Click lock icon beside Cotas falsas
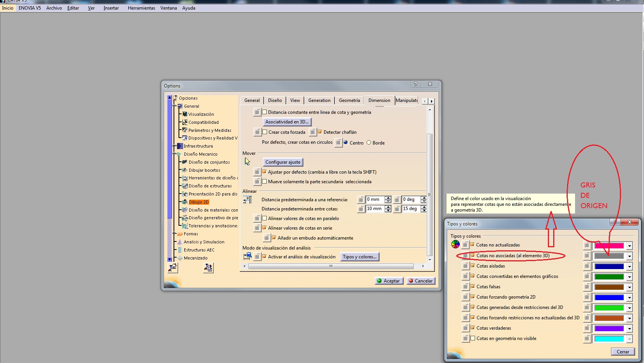 [x=465, y=286]
